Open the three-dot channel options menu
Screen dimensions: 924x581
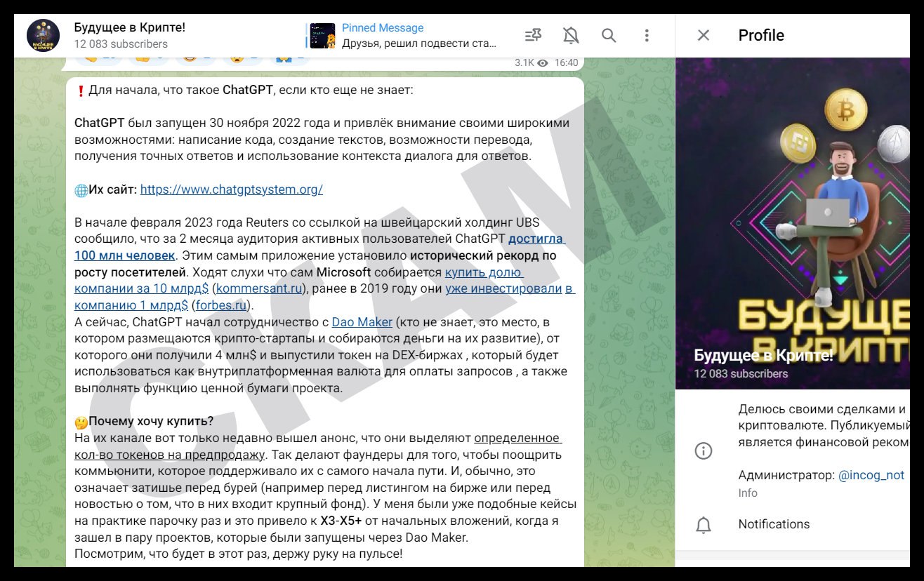coord(647,34)
